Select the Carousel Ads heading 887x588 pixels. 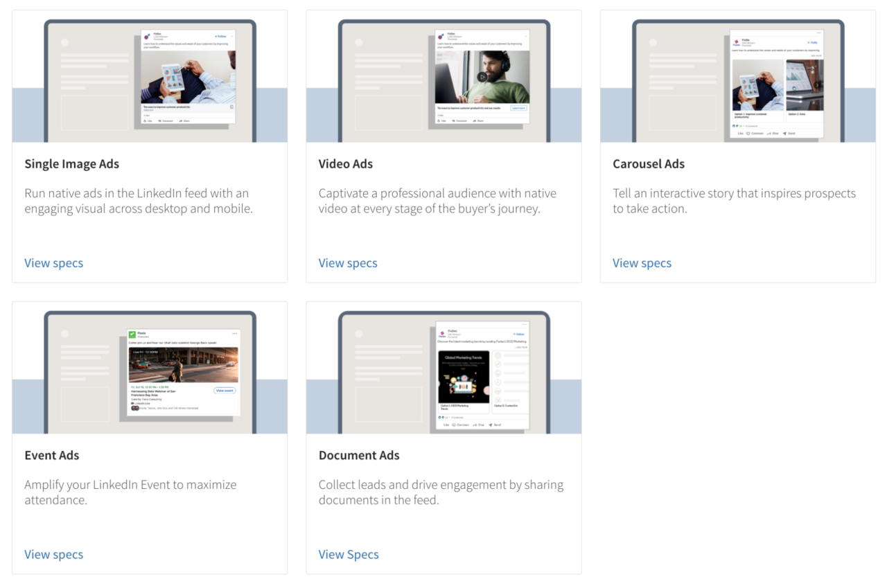(649, 164)
